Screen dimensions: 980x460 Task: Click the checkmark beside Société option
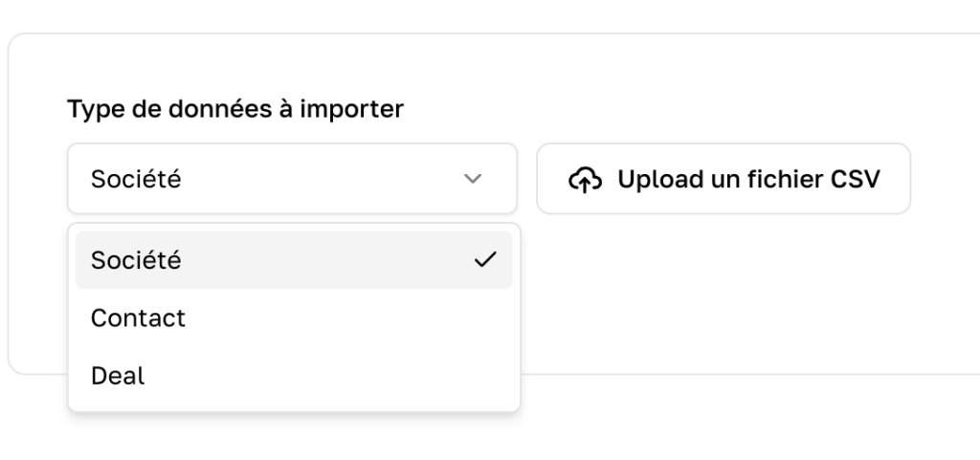(x=485, y=259)
